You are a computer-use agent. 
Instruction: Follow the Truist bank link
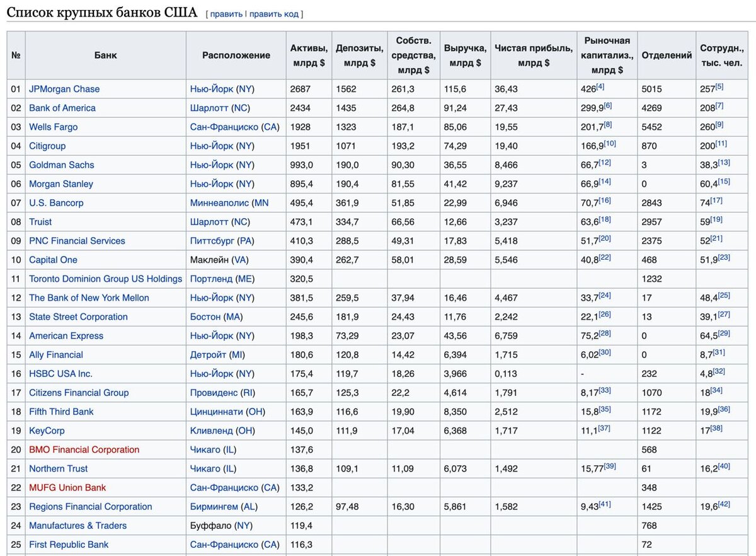[x=40, y=222]
